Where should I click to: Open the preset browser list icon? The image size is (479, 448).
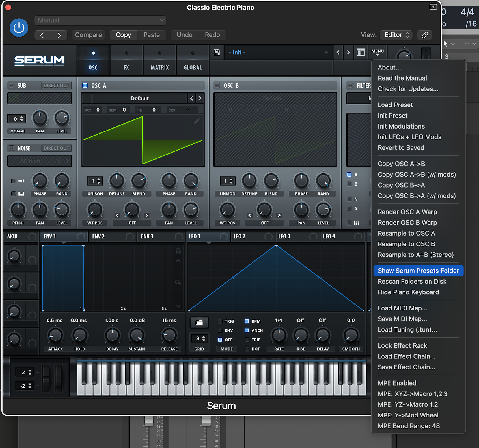click(x=361, y=52)
